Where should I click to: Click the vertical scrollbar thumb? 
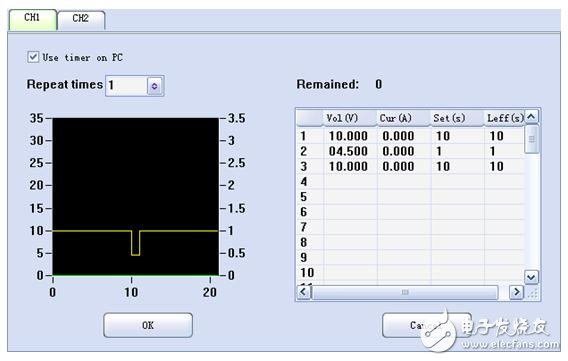pyautogui.click(x=532, y=139)
